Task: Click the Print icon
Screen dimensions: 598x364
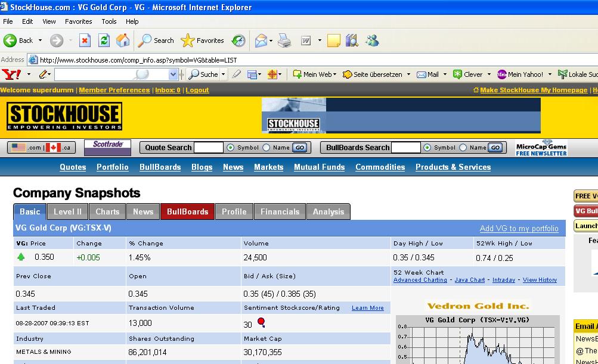Action: pos(284,41)
